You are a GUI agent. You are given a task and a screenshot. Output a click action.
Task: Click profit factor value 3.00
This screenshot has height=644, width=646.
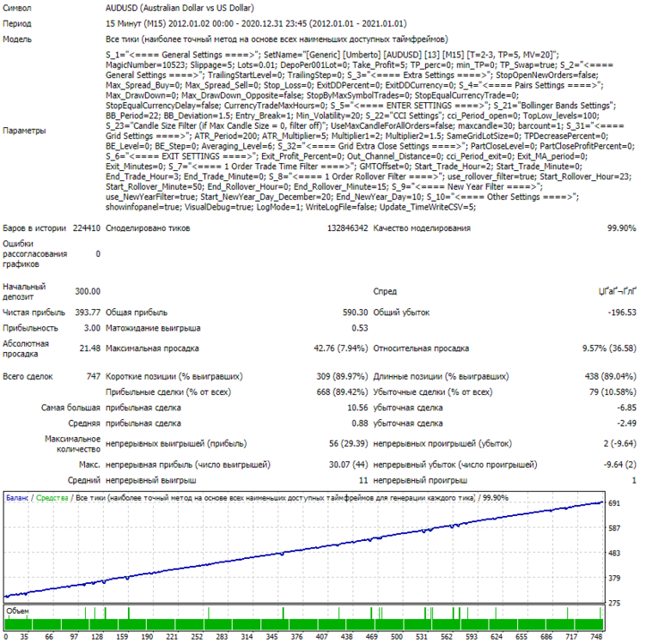point(92,328)
